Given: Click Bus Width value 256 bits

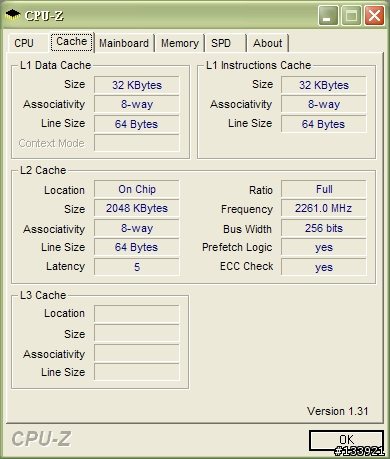Looking at the screenshot, I should pos(324,228).
